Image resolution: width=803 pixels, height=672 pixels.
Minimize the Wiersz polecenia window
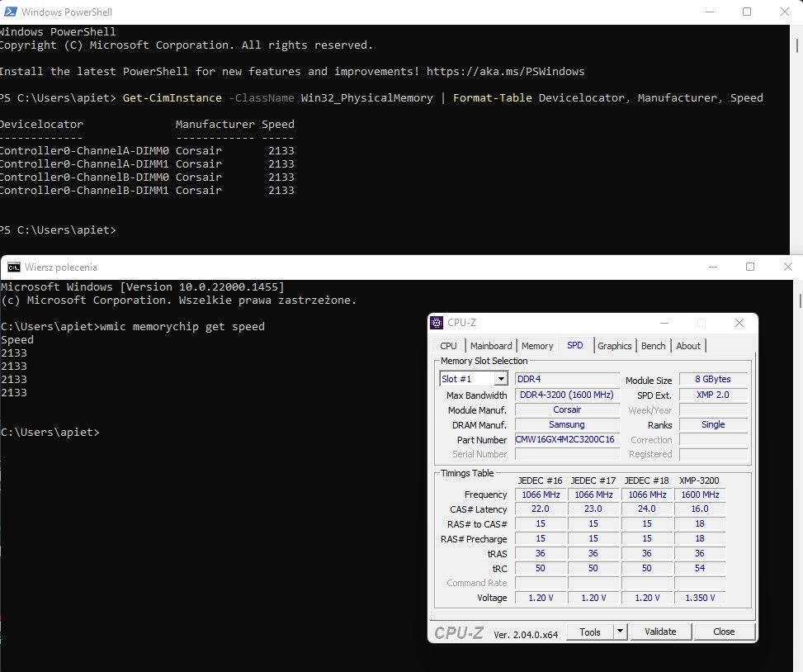tap(713, 267)
